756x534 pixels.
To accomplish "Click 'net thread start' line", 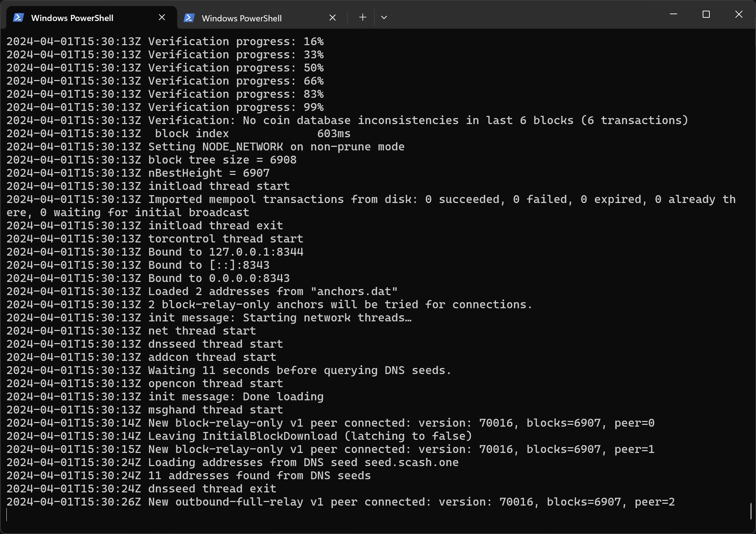I will coord(131,331).
